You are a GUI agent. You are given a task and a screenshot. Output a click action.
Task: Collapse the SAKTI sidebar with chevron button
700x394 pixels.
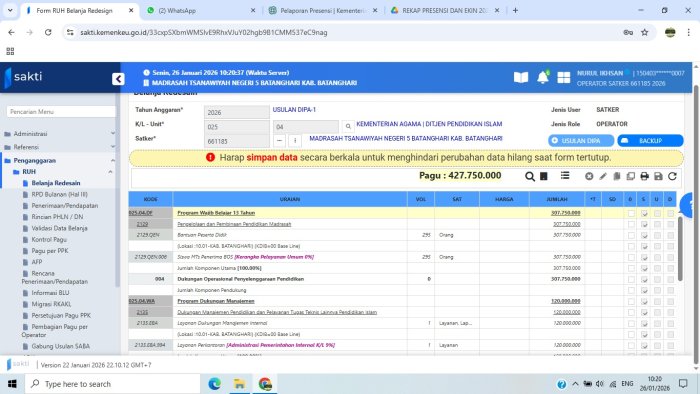[x=118, y=79]
